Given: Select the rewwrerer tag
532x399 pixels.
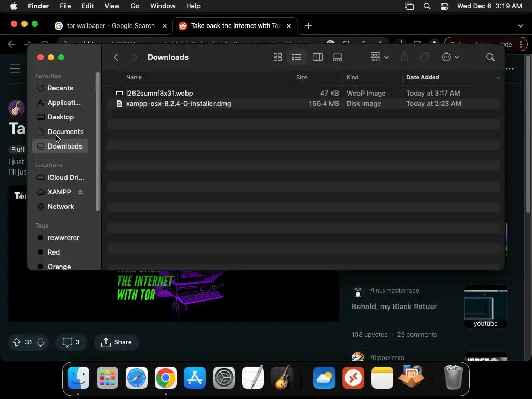Looking at the screenshot, I should 60,238.
